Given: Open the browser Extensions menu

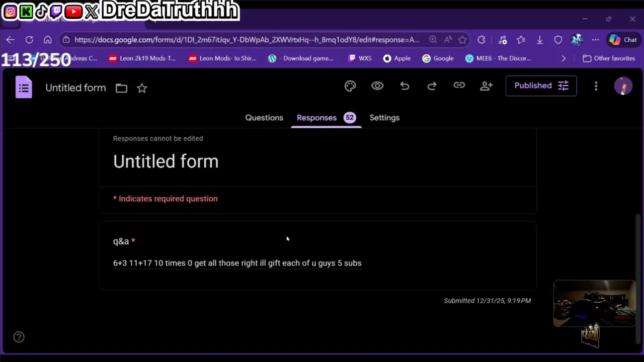Looking at the screenshot, I should click(481, 40).
